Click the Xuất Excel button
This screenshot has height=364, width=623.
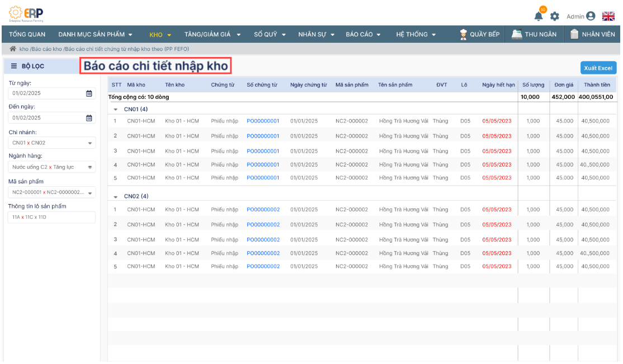click(598, 68)
